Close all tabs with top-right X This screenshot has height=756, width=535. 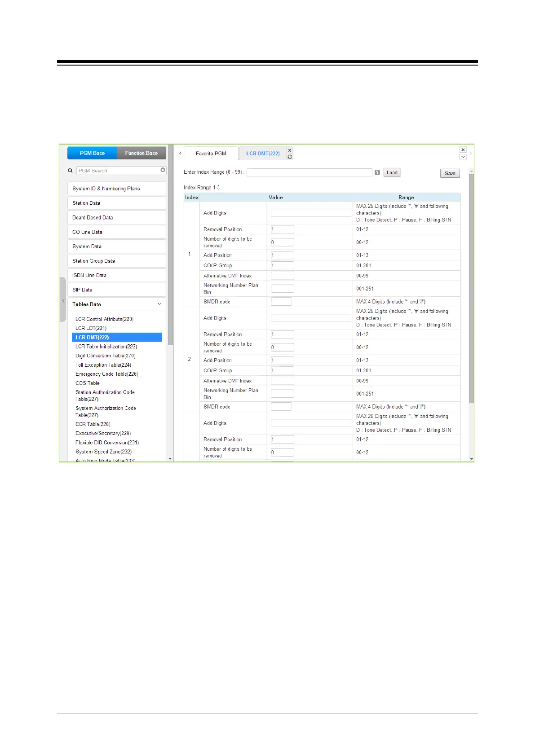click(x=463, y=150)
